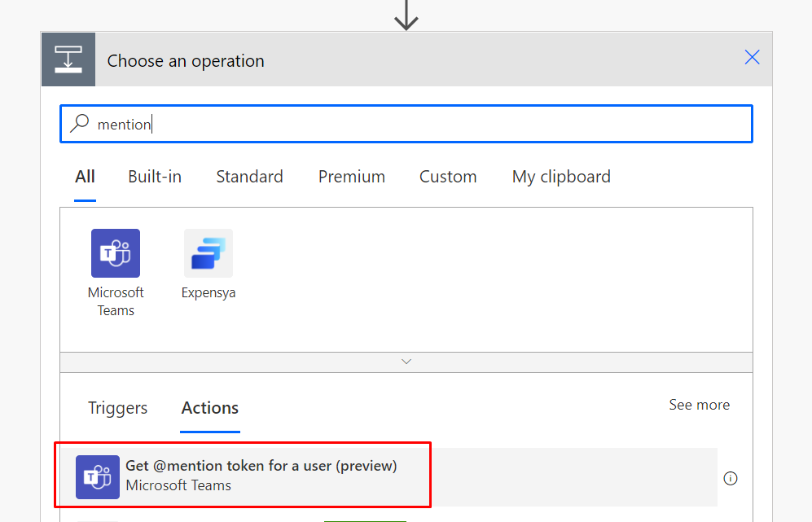Open the My clipboard tab
The width and height of the screenshot is (812, 522).
[x=561, y=177]
